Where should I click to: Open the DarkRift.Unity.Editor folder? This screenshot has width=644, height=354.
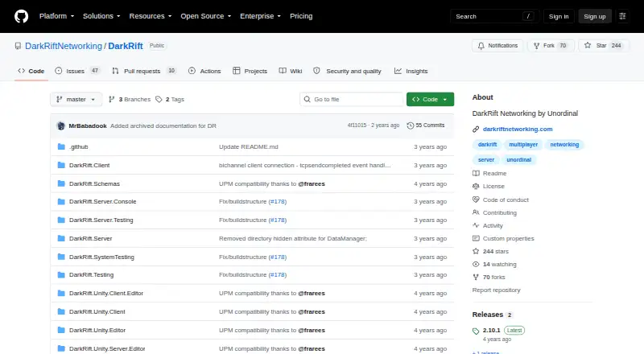pos(97,330)
